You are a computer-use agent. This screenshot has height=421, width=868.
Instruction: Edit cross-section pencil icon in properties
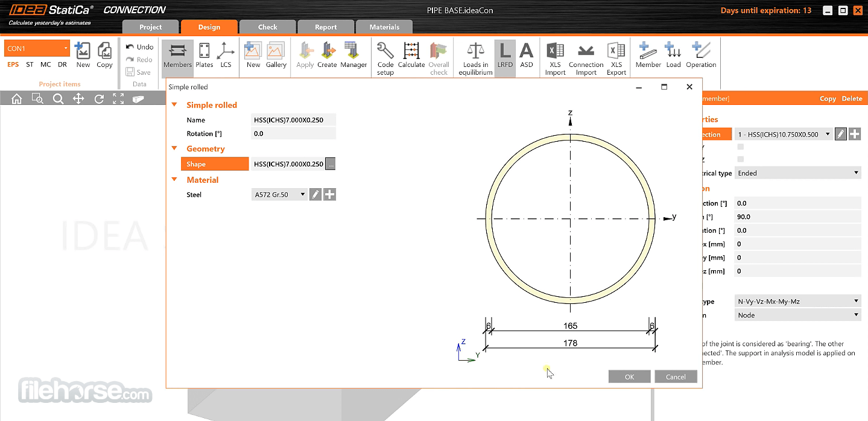coord(841,135)
